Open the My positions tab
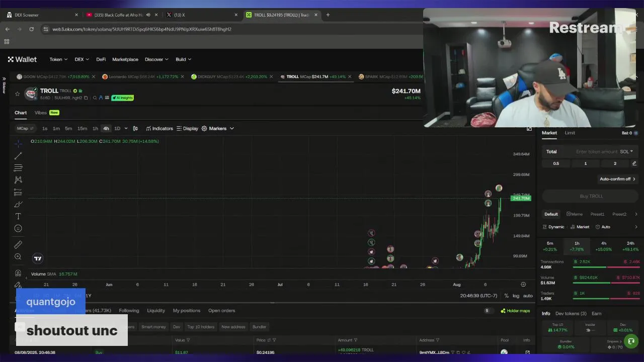The height and width of the screenshot is (362, 644). [186, 311]
